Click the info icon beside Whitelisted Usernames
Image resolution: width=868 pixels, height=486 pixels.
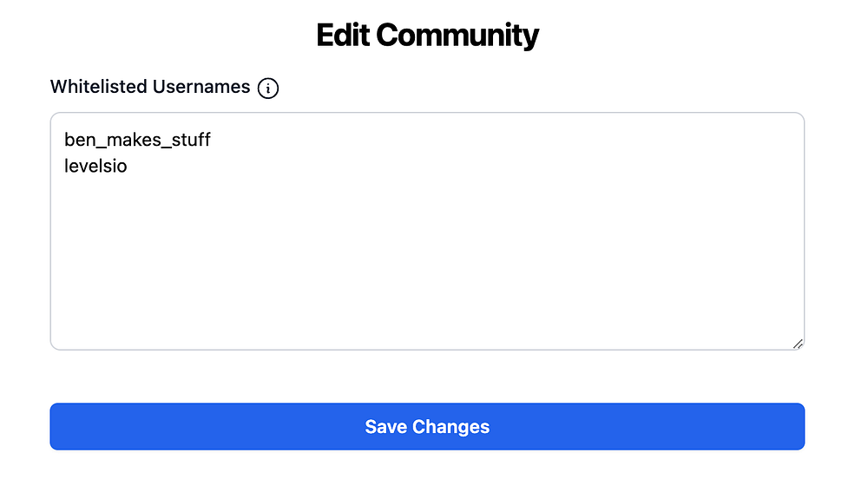click(x=269, y=88)
